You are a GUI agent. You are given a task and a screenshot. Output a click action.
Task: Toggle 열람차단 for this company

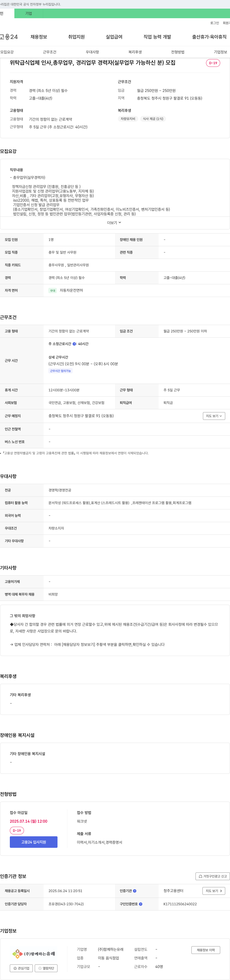tap(46, 968)
